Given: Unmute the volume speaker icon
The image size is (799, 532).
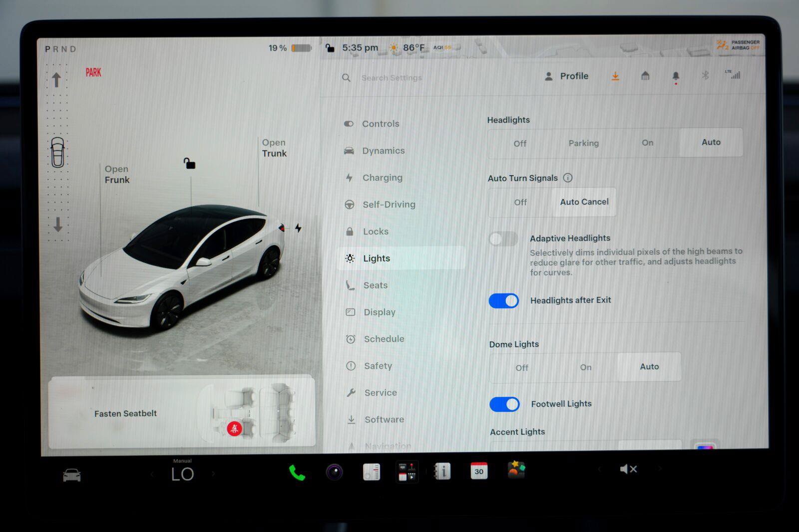Looking at the screenshot, I should (628, 469).
